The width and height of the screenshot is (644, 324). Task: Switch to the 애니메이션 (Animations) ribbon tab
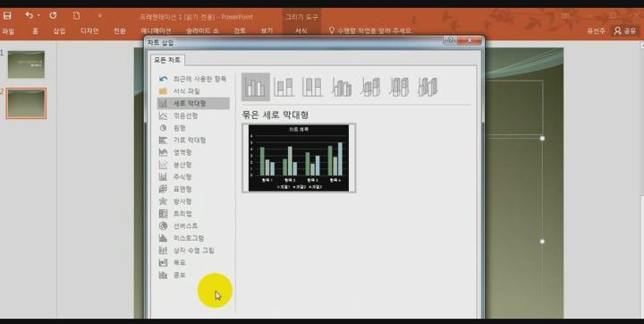pos(156,30)
